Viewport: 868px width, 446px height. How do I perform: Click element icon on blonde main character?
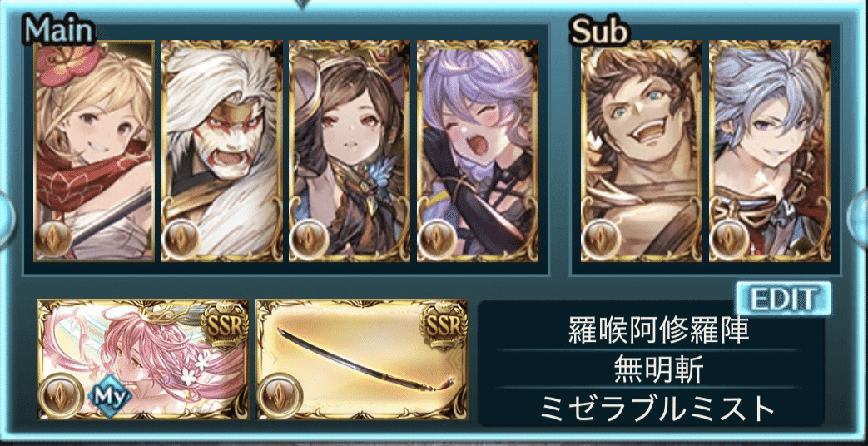(52, 239)
